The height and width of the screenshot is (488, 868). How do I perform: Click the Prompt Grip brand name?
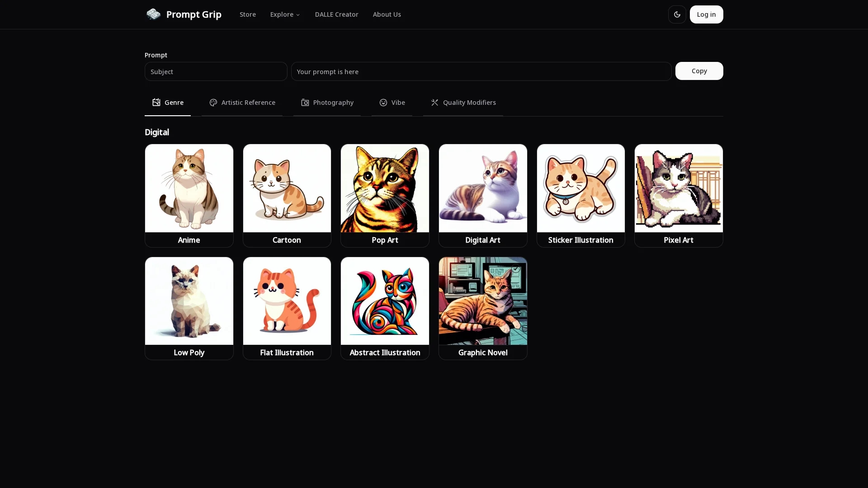point(194,14)
